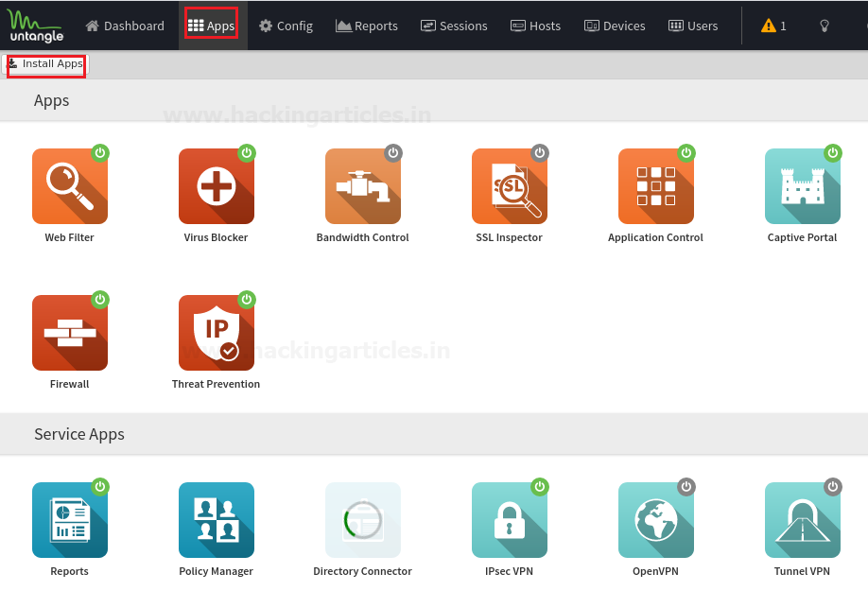Click the power indicator on Threat Prevention
Screen dimensions: 868x608
247,300
